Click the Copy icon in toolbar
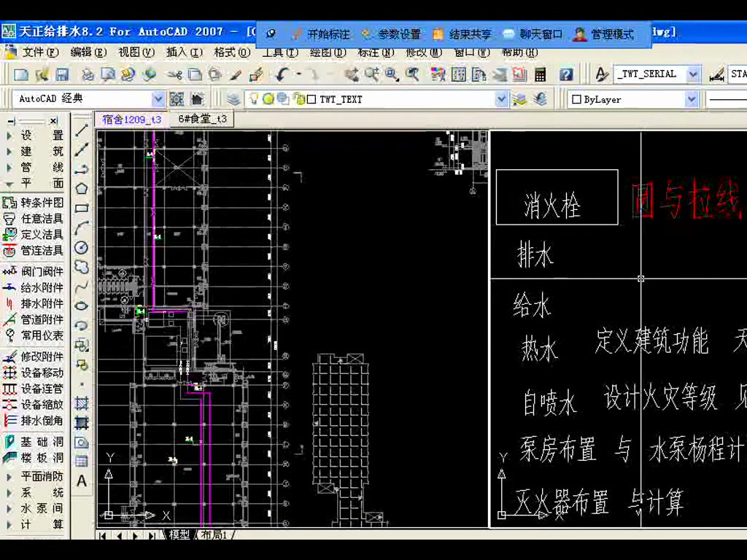Screen dimensions: 747x560 pos(195,74)
